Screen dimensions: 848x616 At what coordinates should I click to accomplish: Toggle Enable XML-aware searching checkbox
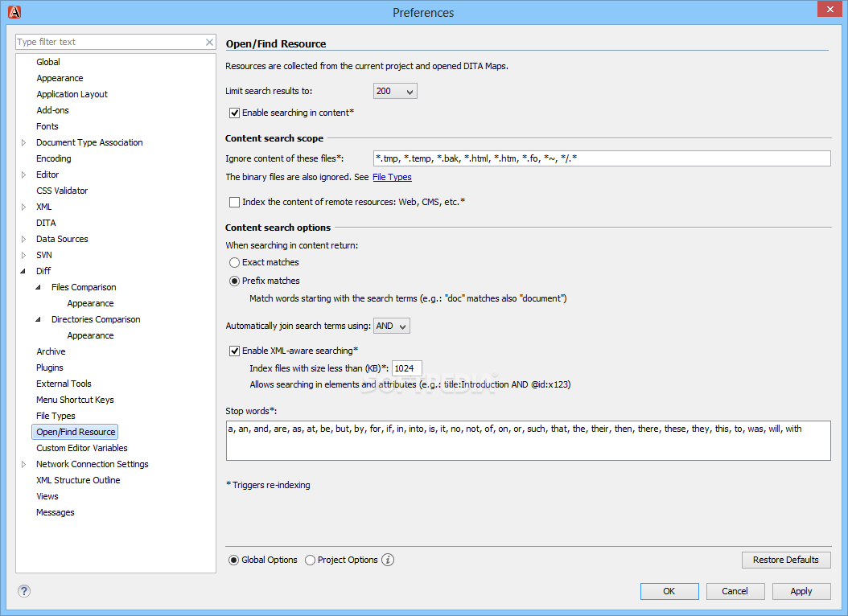(x=235, y=351)
